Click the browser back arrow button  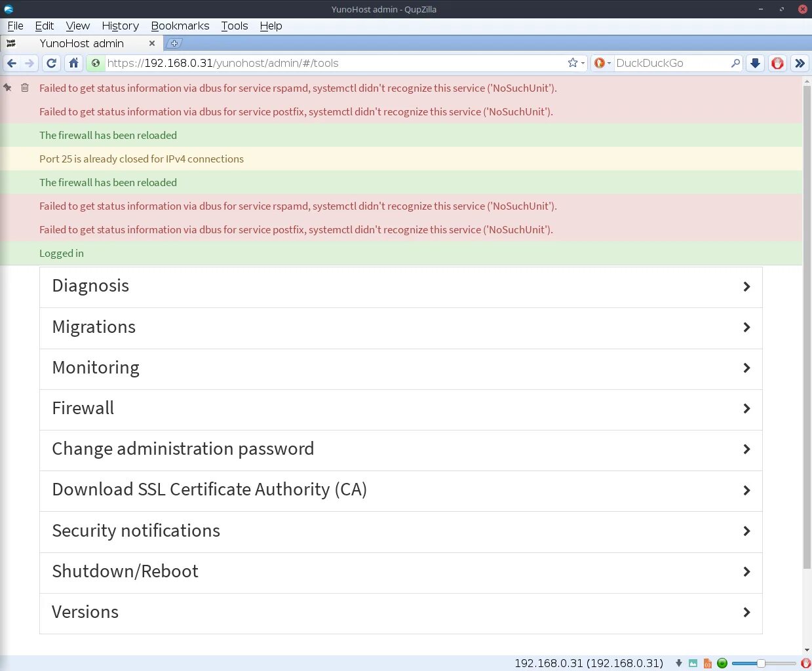12,63
